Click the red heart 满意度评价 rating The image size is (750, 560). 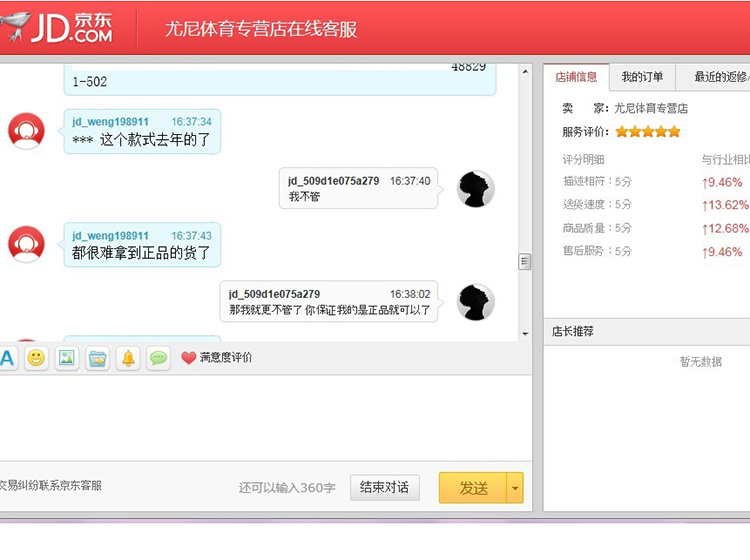pos(217,357)
